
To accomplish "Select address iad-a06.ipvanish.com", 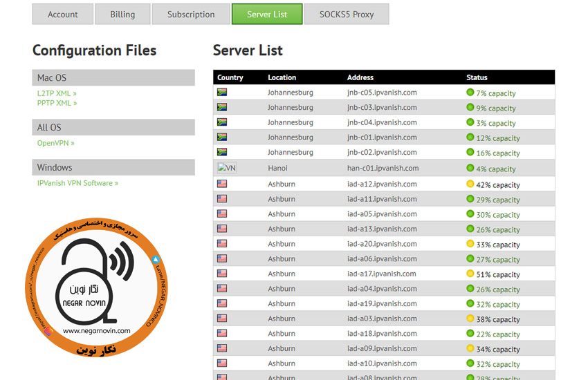I will (x=382, y=259).
